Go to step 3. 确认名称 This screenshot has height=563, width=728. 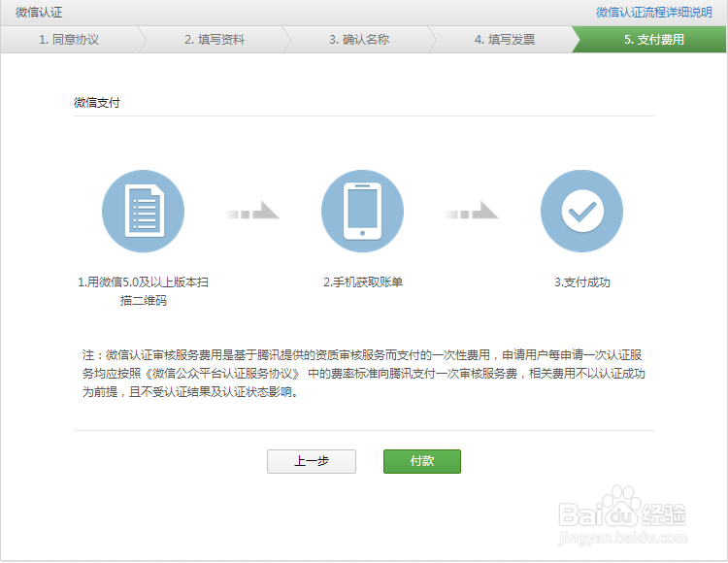click(359, 40)
